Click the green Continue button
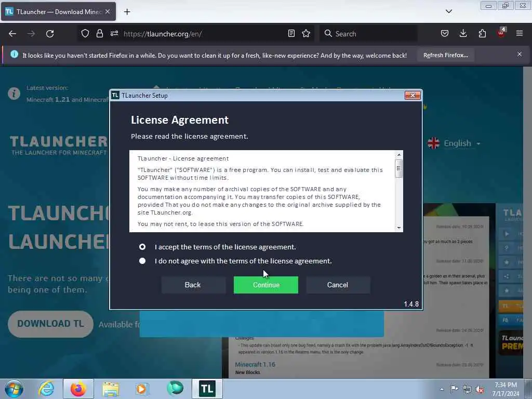The height and width of the screenshot is (399, 532). (x=265, y=285)
